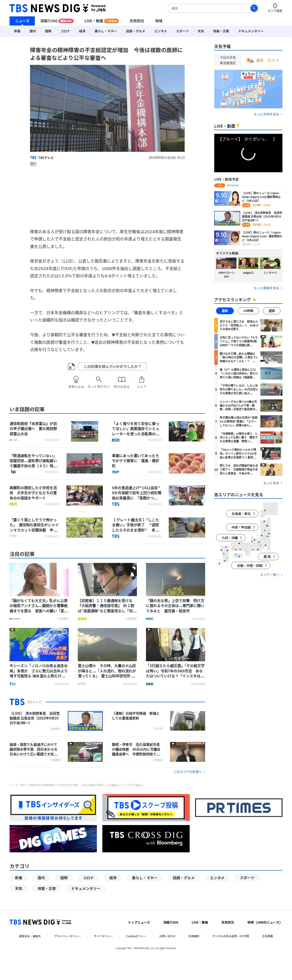This screenshot has height=980, width=292.
Task: Open the TBS CROSS DIG with Bloomberg banner
Action: coord(146,838)
